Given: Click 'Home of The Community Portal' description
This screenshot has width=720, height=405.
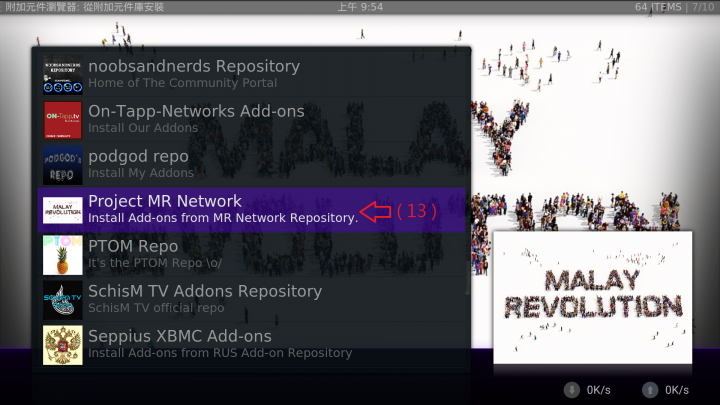Looking at the screenshot, I should point(182,83).
